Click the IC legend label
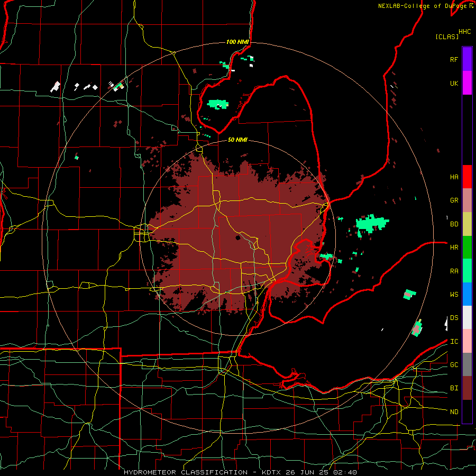The width and height of the screenshot is (476, 476). [454, 342]
